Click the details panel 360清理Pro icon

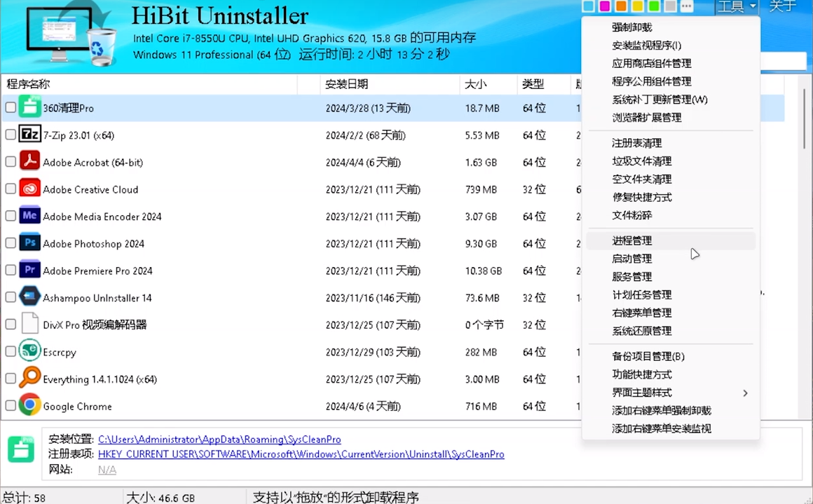tap(21, 449)
